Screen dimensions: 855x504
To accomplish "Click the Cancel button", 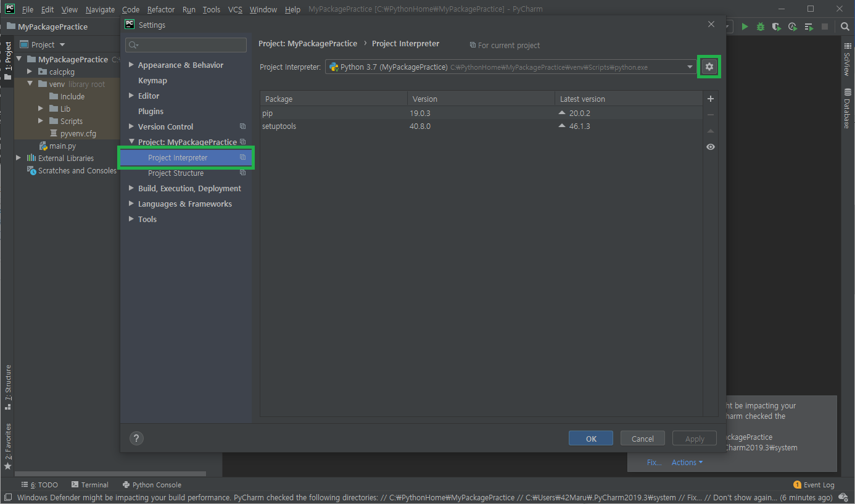I will (x=642, y=439).
